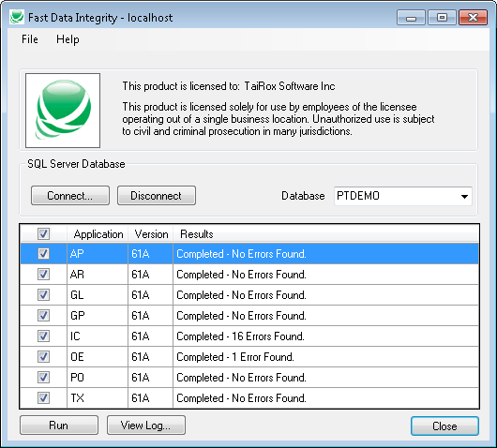Click the green TaiRox globe logo
The height and width of the screenshot is (448, 497).
pos(63,111)
